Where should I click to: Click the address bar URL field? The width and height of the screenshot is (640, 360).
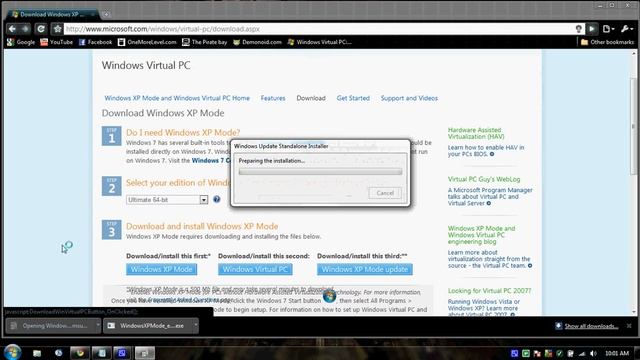pos(318,29)
